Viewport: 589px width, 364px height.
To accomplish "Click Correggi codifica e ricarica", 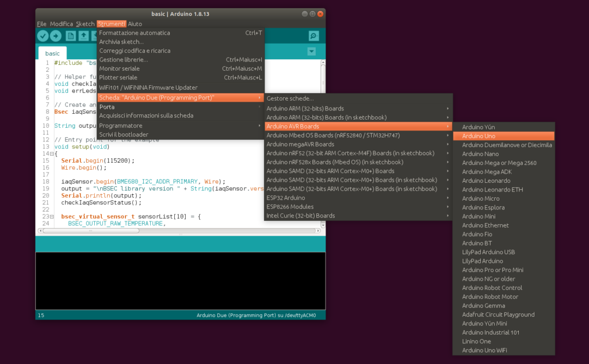I will 180,51.
